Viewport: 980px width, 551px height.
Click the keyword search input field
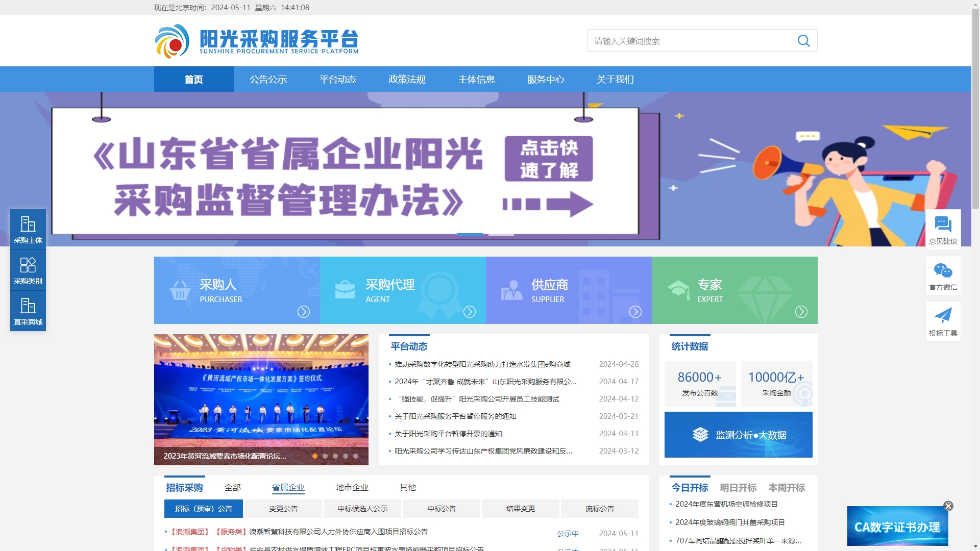coord(689,41)
